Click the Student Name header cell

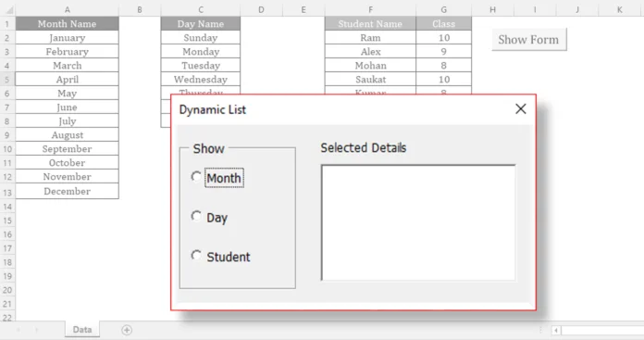pyautogui.click(x=370, y=24)
